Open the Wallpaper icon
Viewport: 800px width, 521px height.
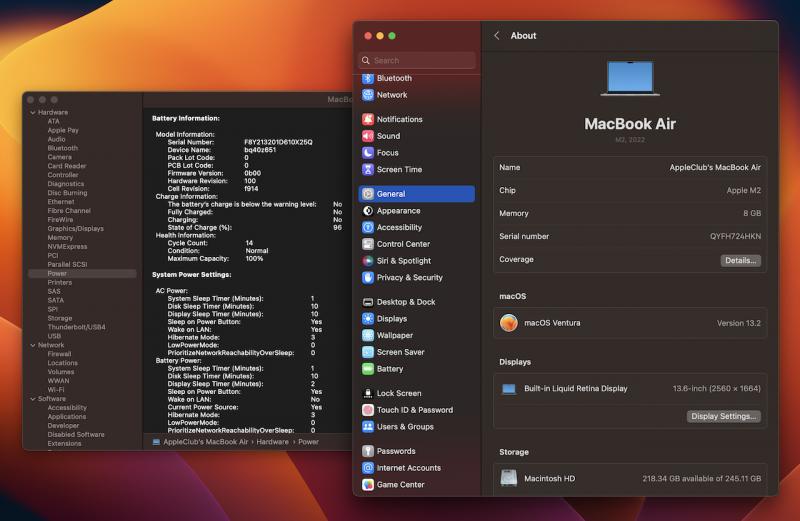coord(368,335)
